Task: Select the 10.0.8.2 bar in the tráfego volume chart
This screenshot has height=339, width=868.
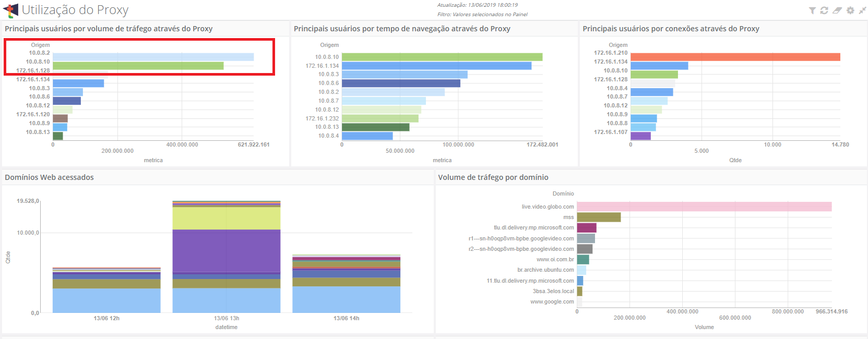Action: pyautogui.click(x=153, y=57)
